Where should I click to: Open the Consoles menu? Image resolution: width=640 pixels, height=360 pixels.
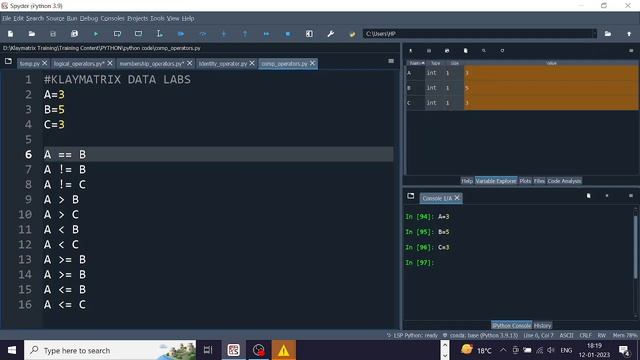(x=112, y=18)
